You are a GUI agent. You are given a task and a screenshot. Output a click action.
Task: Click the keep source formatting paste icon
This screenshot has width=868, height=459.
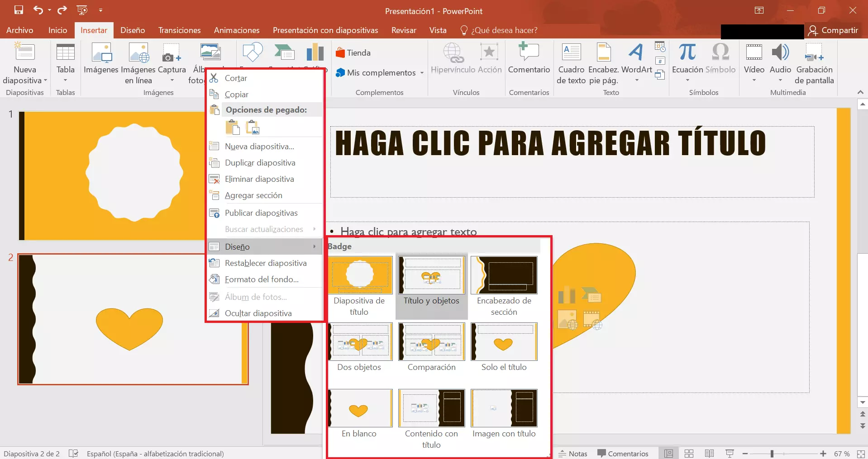[x=233, y=128]
